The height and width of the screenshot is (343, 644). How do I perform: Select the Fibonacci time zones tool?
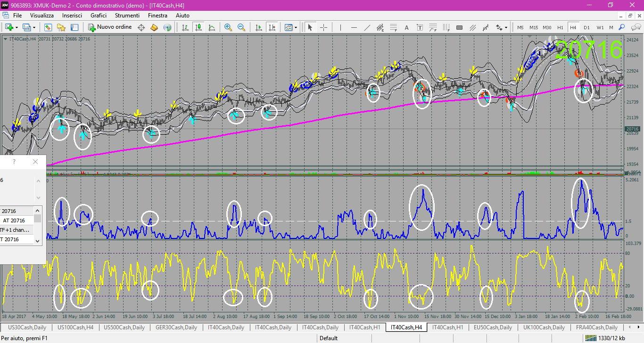(446, 27)
